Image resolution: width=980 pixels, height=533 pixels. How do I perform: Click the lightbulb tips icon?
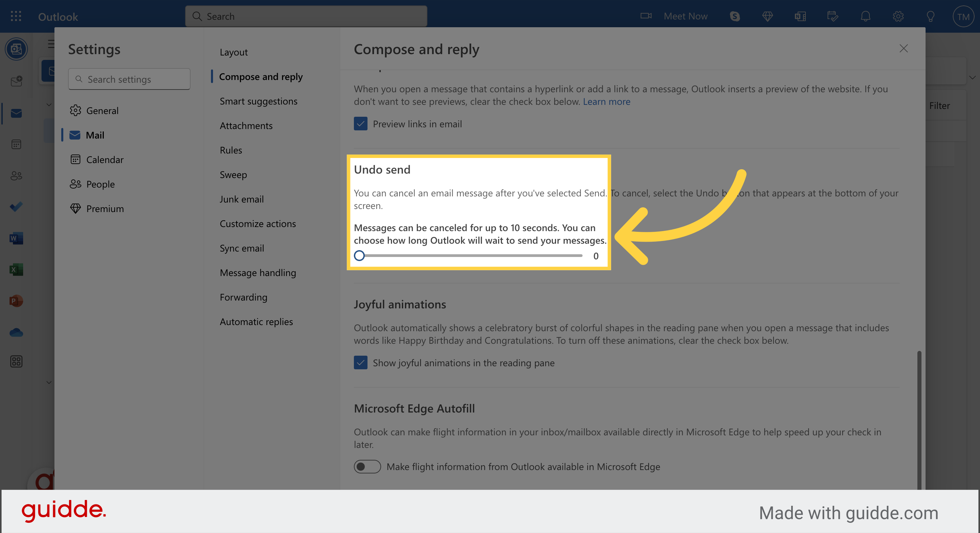click(931, 16)
